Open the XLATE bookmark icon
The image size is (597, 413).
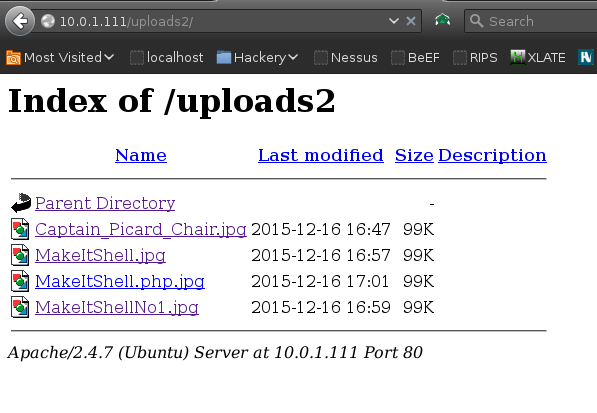point(517,57)
